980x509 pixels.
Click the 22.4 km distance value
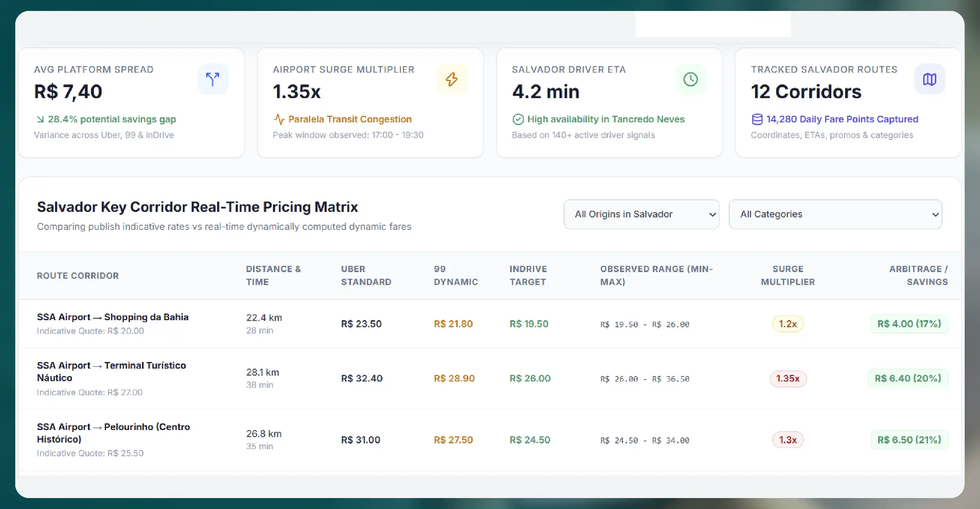tap(264, 318)
